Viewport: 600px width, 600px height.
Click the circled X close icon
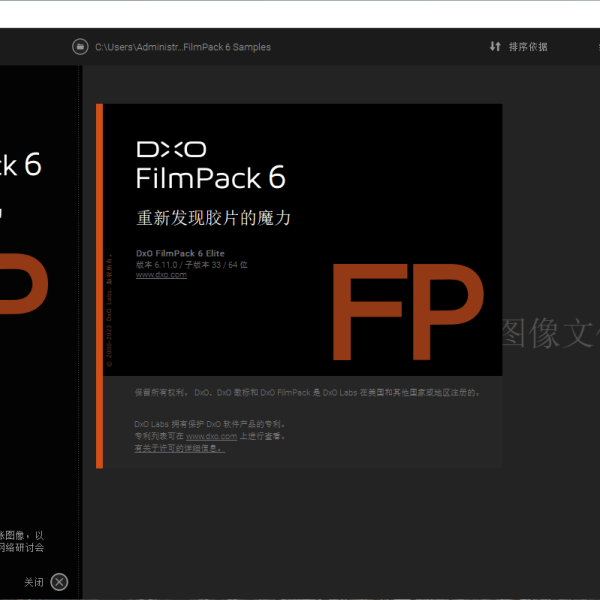[x=59, y=582]
